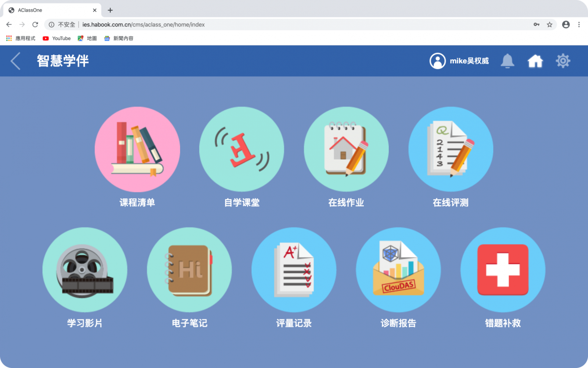This screenshot has height=368, width=588.
Task: Select the AClassOne browser tab
Action: click(x=48, y=10)
